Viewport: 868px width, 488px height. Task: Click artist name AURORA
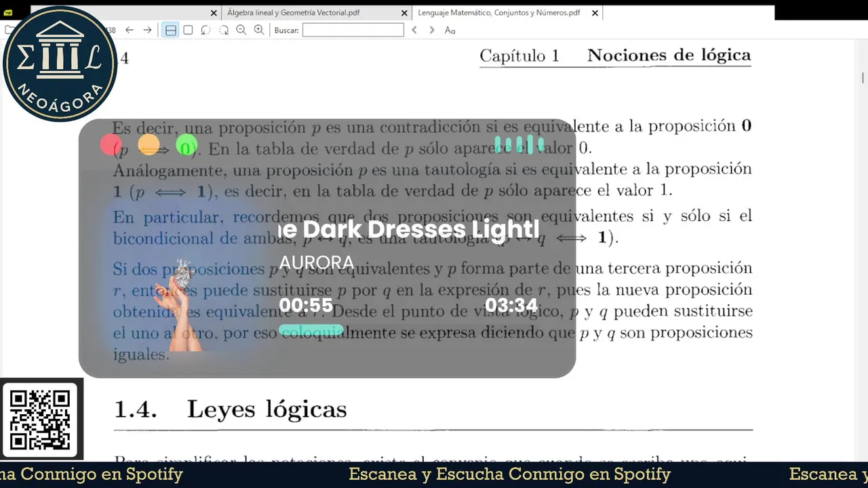tap(317, 263)
